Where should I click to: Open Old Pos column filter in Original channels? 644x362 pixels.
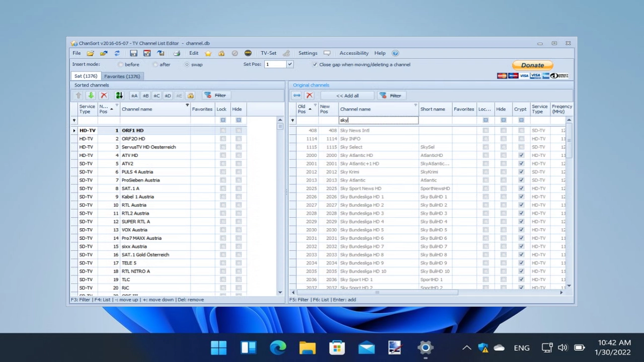[x=315, y=106]
